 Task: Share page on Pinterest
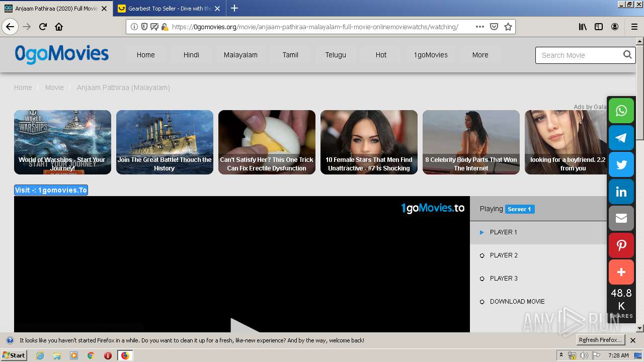tap(621, 245)
